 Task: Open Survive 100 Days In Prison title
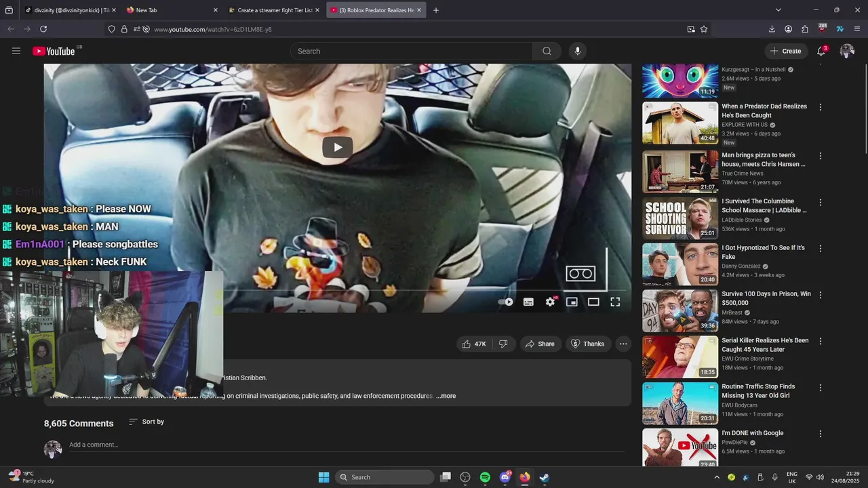[766, 298]
